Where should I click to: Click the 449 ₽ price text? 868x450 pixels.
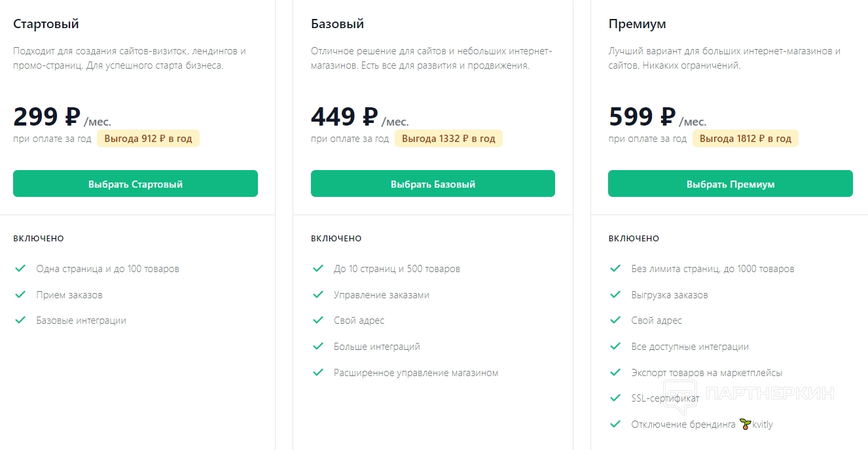tap(344, 117)
